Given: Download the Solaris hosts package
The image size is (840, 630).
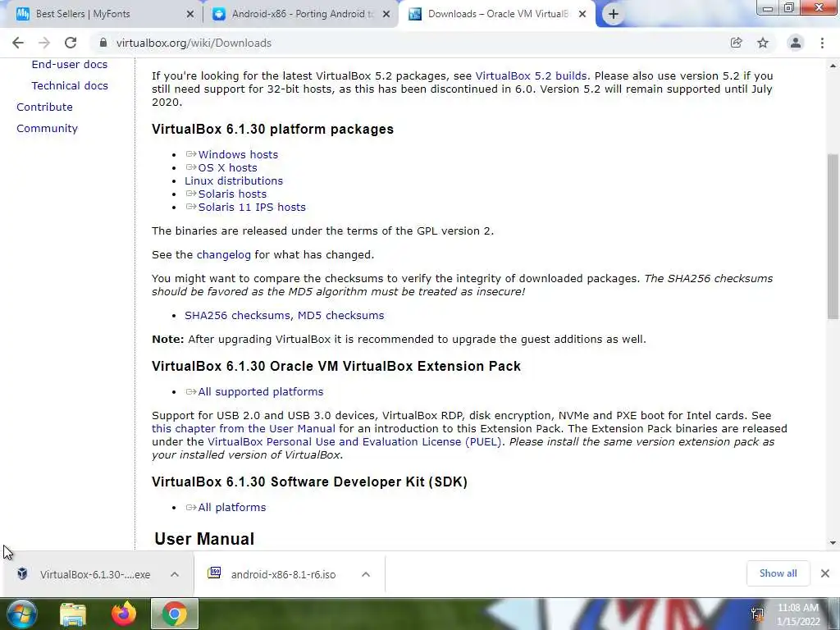Looking at the screenshot, I should pos(232,194).
